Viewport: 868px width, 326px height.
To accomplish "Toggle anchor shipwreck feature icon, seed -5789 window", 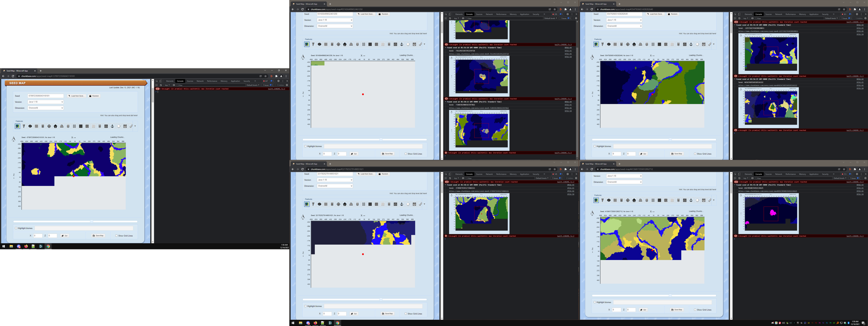I will [112, 126].
